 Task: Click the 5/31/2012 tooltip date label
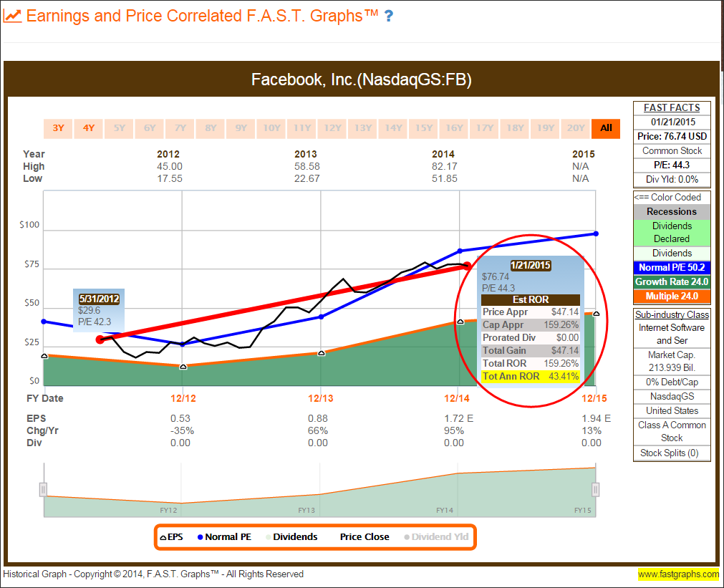pos(99,299)
